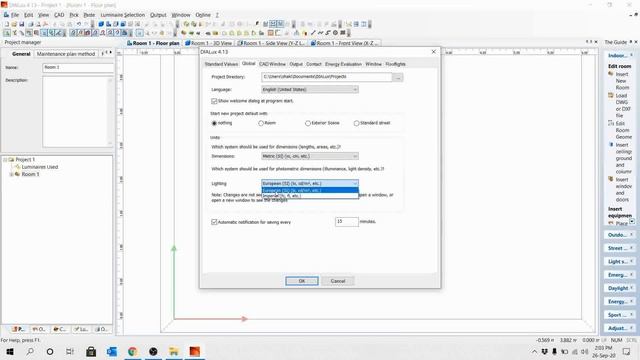Click the Undo arrow icon in toolbar

pos(79,24)
